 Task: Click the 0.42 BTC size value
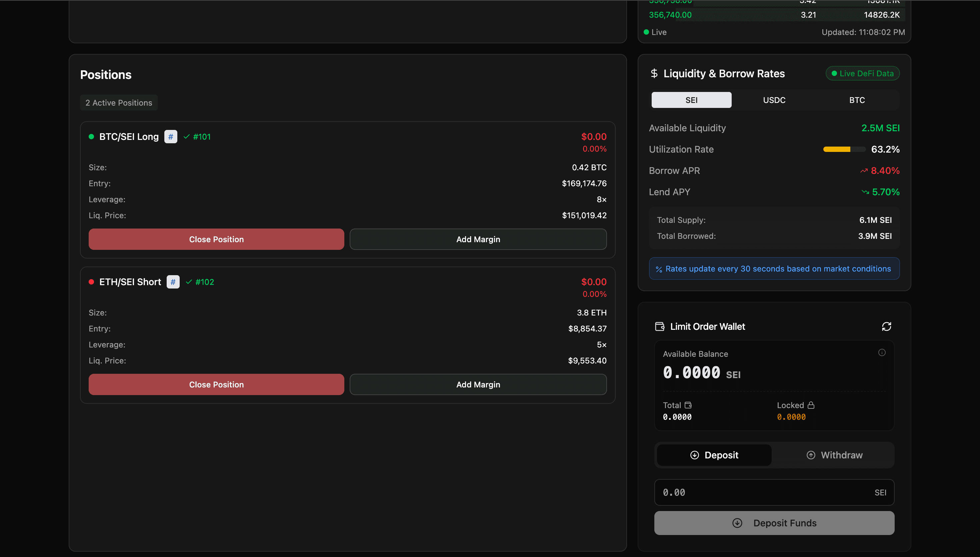pyautogui.click(x=589, y=167)
